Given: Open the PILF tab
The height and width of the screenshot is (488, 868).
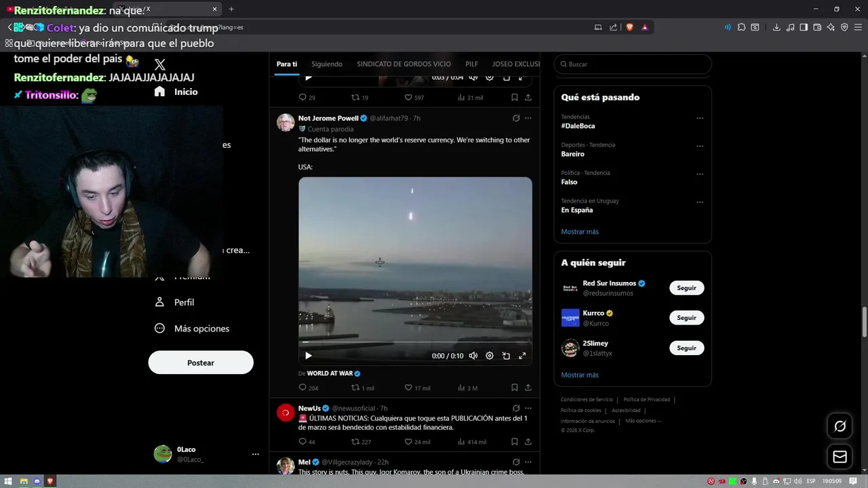Looking at the screenshot, I should [x=471, y=64].
